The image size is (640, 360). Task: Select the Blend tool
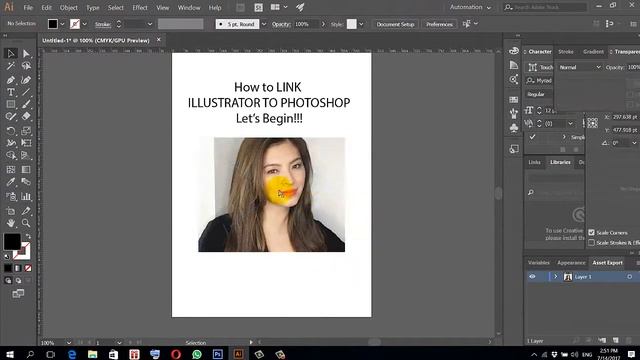26,182
